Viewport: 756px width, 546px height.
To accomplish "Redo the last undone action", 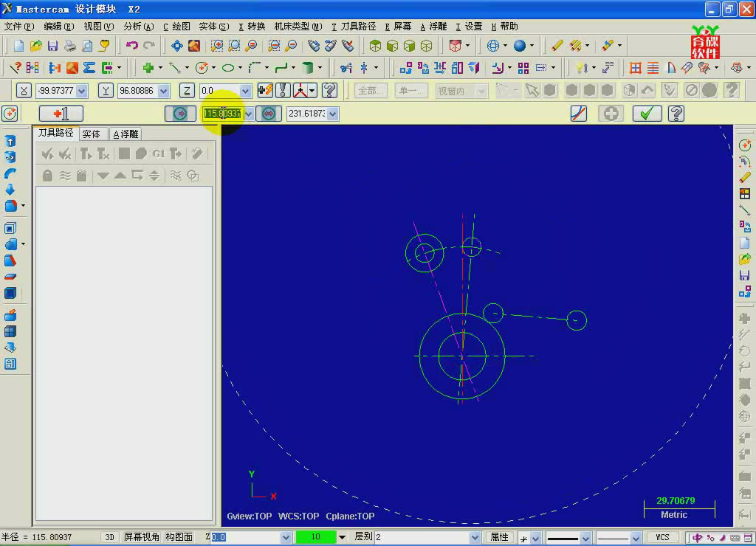I will (x=149, y=46).
